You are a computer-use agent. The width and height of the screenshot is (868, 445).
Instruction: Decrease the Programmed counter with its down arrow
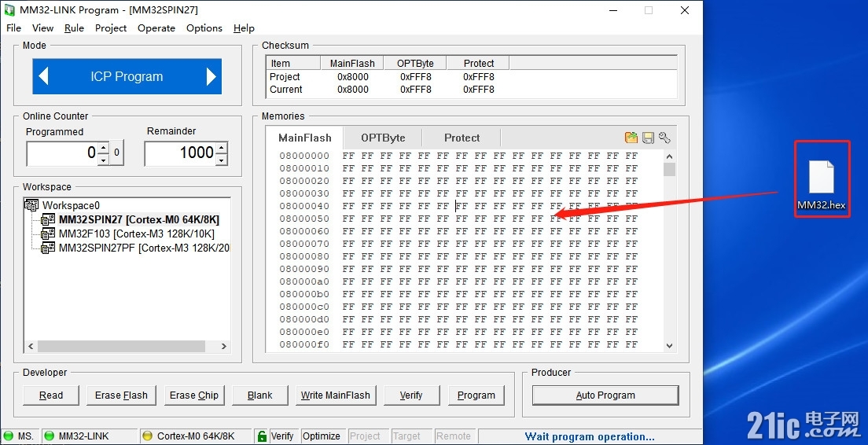click(104, 160)
